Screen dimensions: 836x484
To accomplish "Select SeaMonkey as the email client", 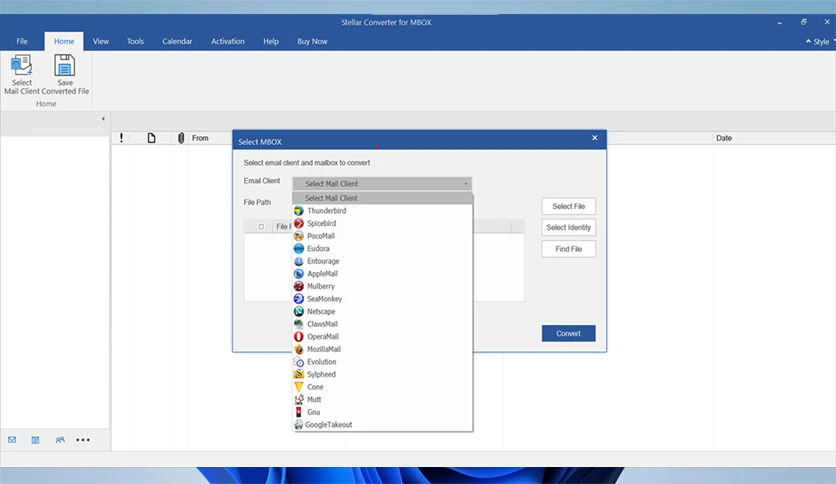I will tap(382, 299).
